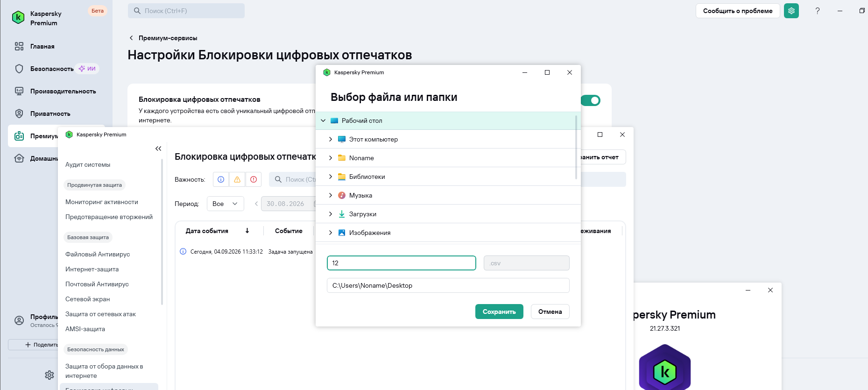Screen dimensions: 868x390
Task: Open settings via the sidebar bottom gear icon
Action: (49, 375)
